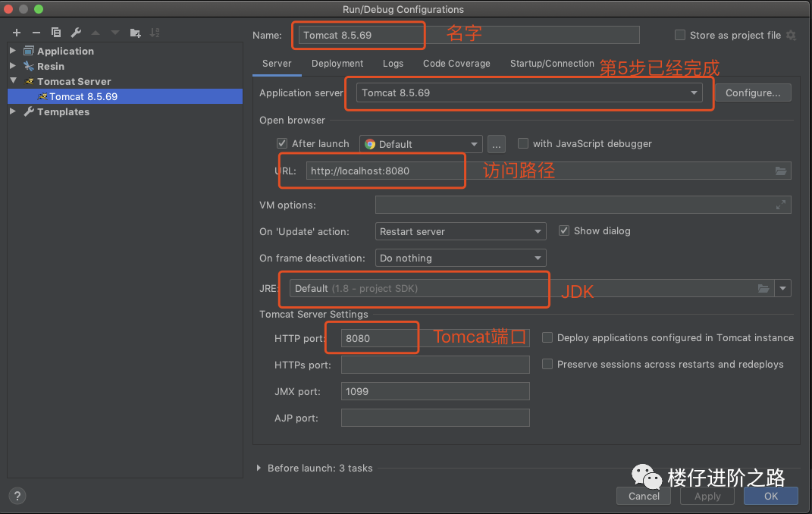Expand Templates node arrow
The image size is (812, 514).
tap(13, 111)
